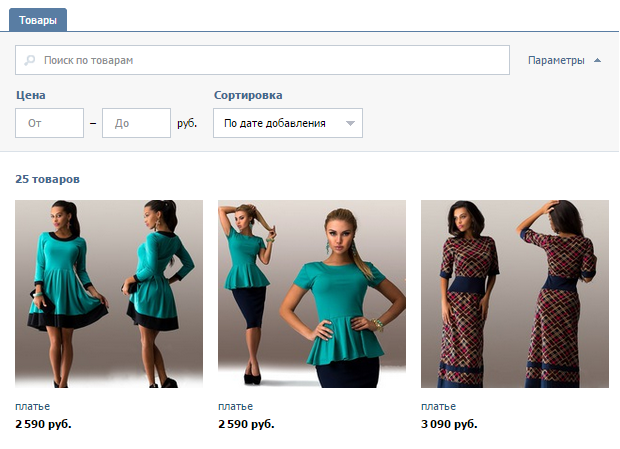Collapse the Параметры filter panel
620x449 pixels.
click(x=564, y=60)
